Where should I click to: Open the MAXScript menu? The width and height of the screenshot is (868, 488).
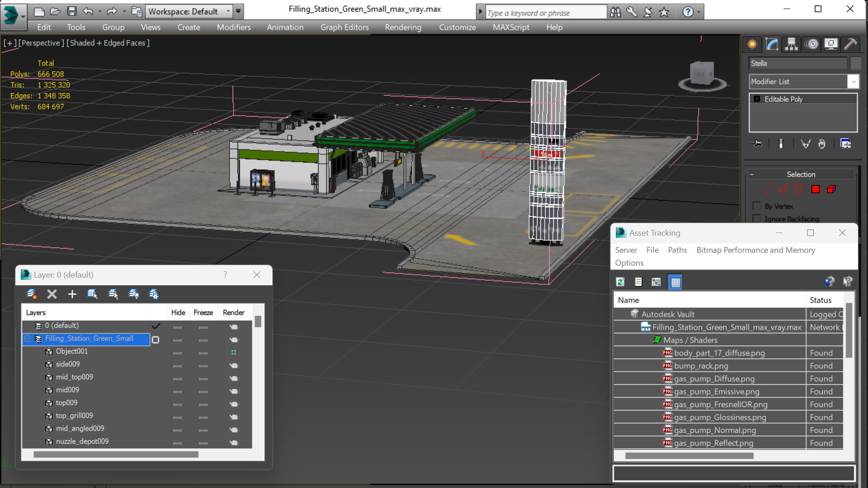[x=511, y=27]
